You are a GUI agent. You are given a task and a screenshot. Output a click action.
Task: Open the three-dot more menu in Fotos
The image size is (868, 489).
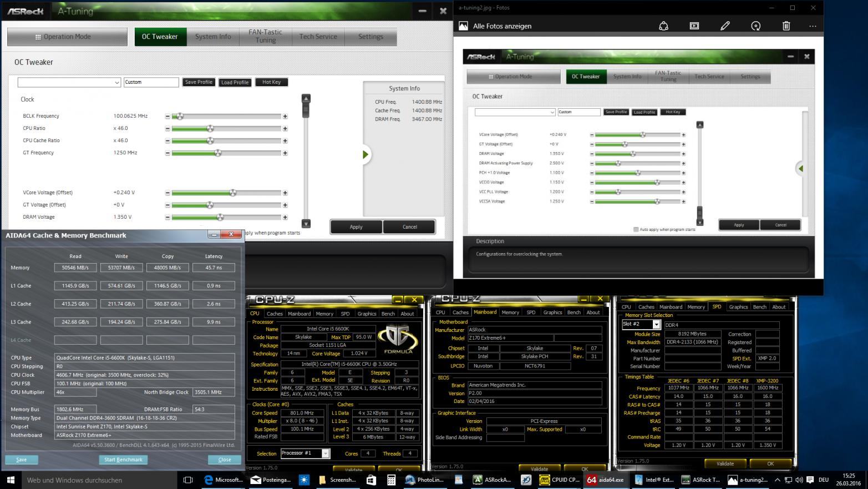pyautogui.click(x=813, y=26)
